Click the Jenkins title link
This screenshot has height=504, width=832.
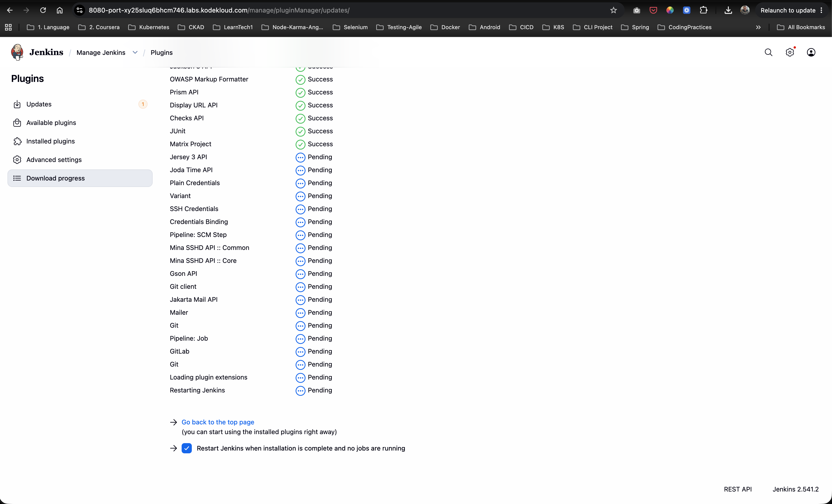(46, 52)
